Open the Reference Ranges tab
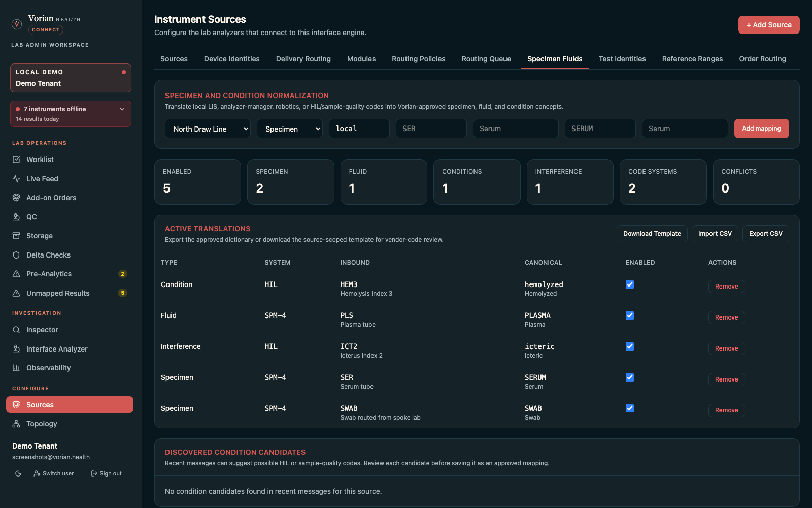The height and width of the screenshot is (508, 812). [x=692, y=59]
